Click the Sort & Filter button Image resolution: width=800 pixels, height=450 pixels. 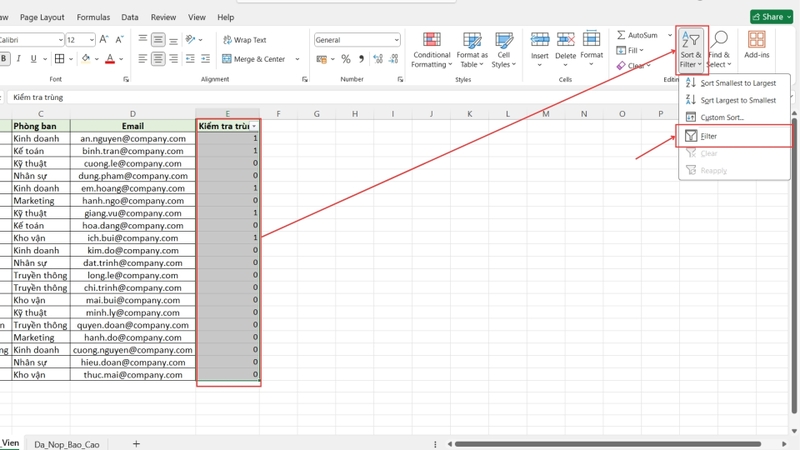click(691, 50)
